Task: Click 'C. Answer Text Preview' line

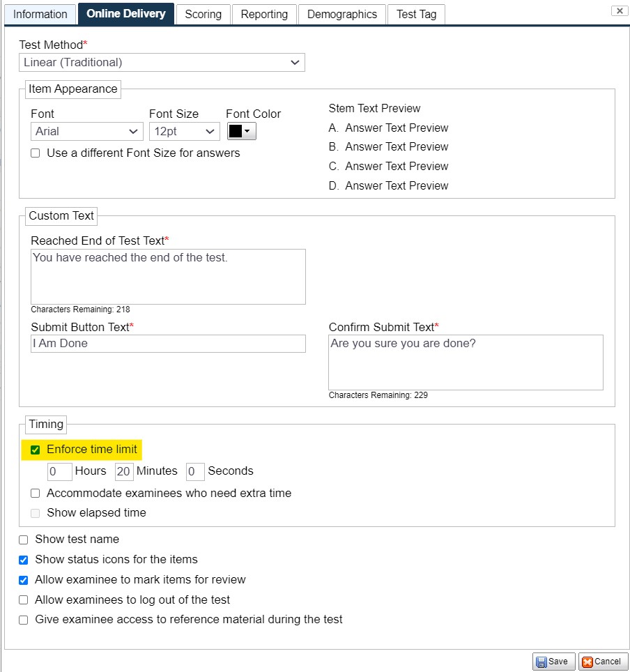Action: point(388,166)
